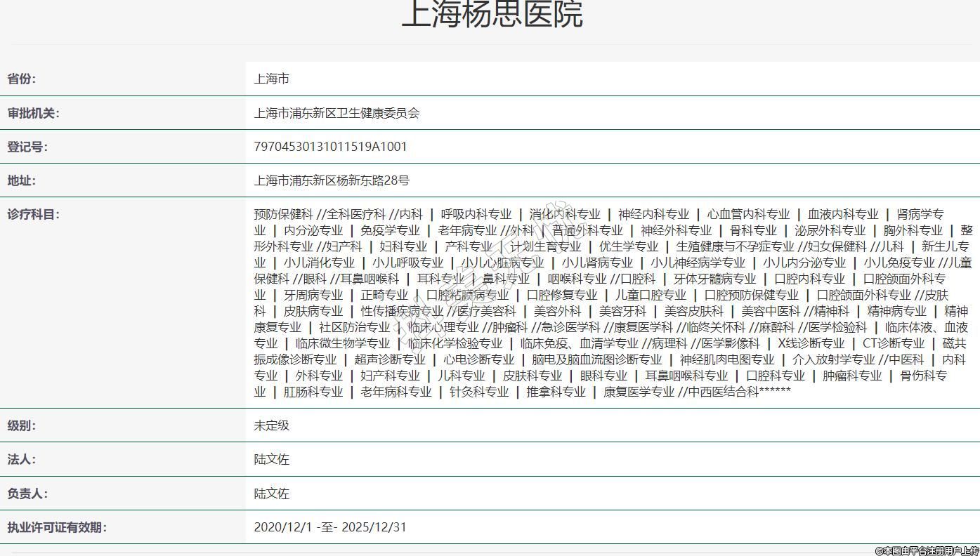Select the text 上海市浦东新区卫生健康委员会

[337, 114]
